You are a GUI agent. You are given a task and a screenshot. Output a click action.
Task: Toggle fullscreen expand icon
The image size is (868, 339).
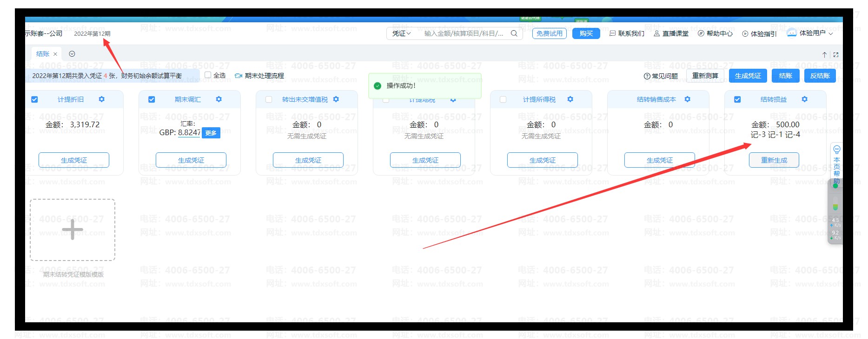pos(836,55)
